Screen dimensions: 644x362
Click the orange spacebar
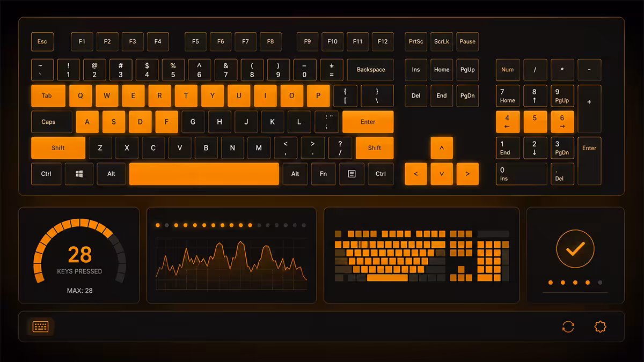pos(204,174)
